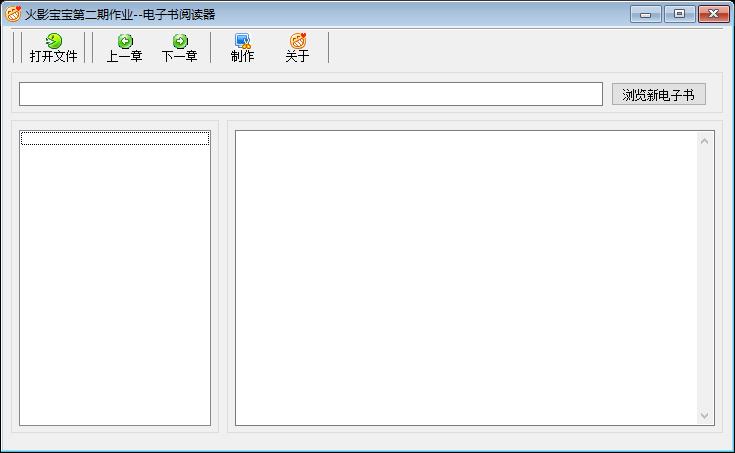735x453 pixels.
Task: Click the scroll down arrow in reader pane
Action: [x=705, y=415]
